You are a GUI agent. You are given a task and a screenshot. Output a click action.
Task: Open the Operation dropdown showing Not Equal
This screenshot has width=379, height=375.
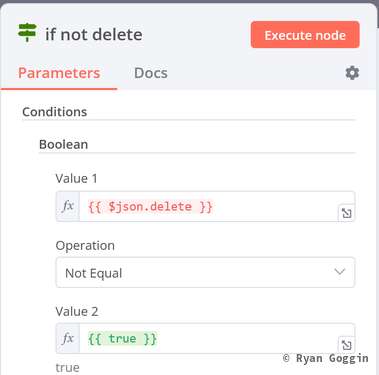pyautogui.click(x=205, y=273)
